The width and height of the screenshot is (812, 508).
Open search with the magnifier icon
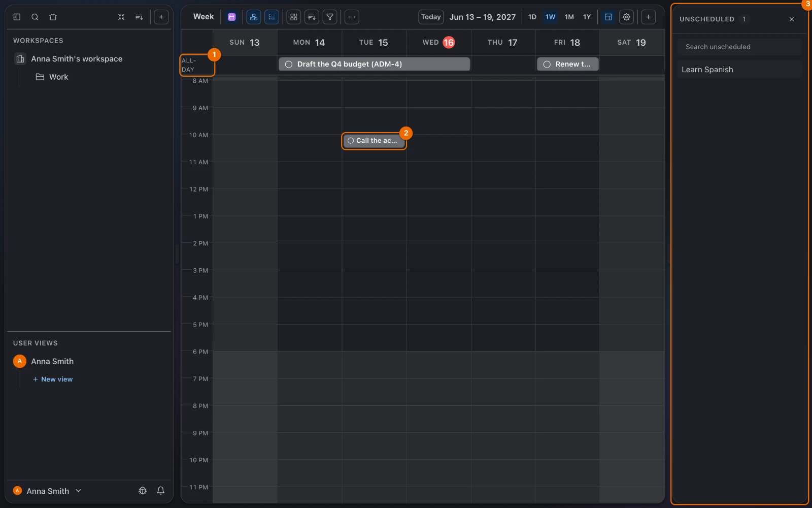(x=35, y=17)
